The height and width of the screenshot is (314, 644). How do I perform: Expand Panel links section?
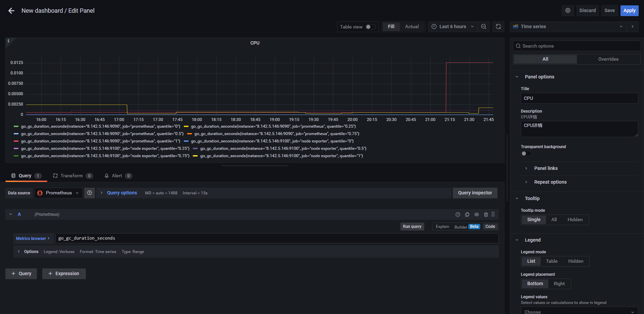click(x=546, y=169)
